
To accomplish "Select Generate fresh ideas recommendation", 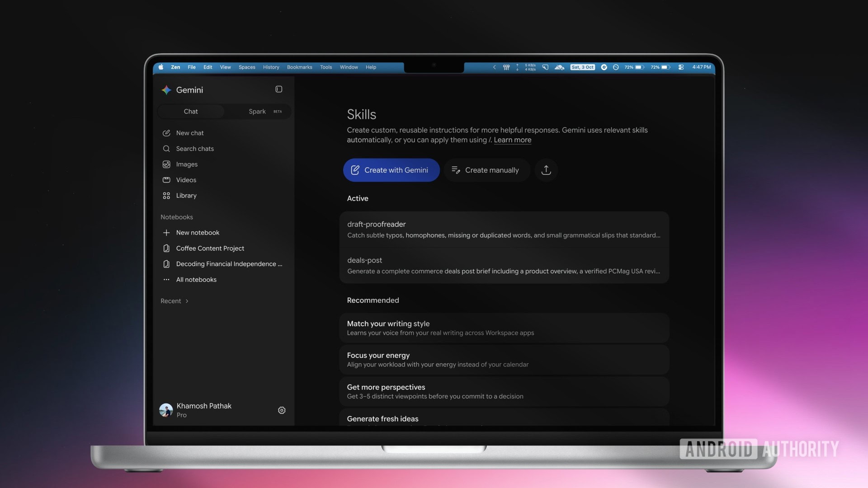I will pos(504,418).
